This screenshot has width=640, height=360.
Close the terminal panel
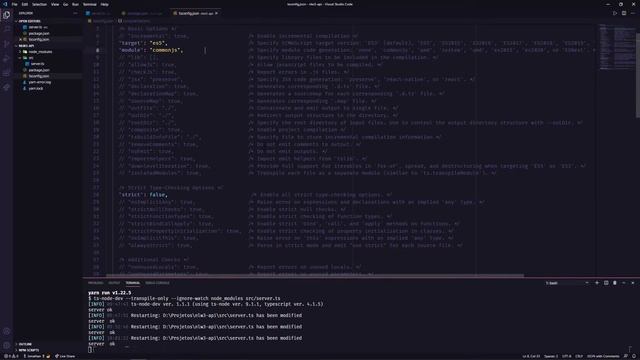[x=633, y=283]
